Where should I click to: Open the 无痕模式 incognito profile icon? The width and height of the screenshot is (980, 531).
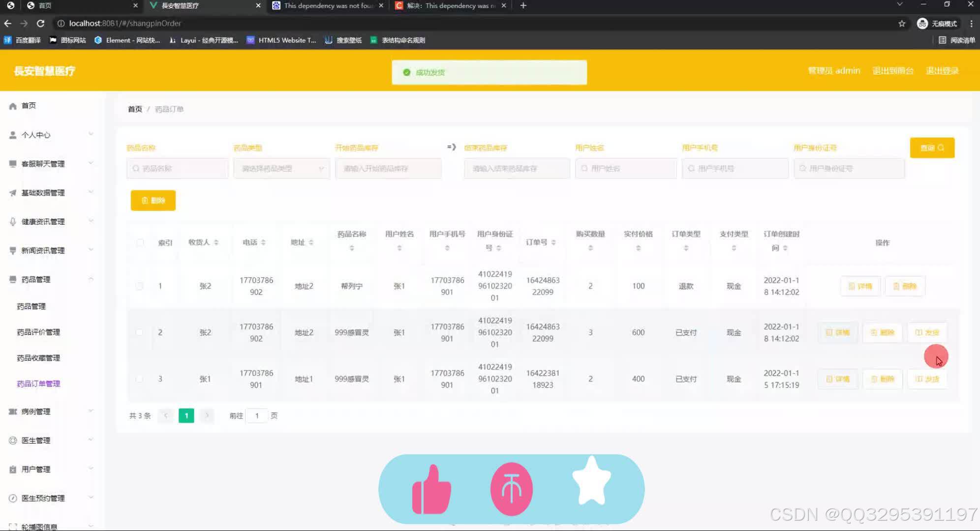point(922,23)
